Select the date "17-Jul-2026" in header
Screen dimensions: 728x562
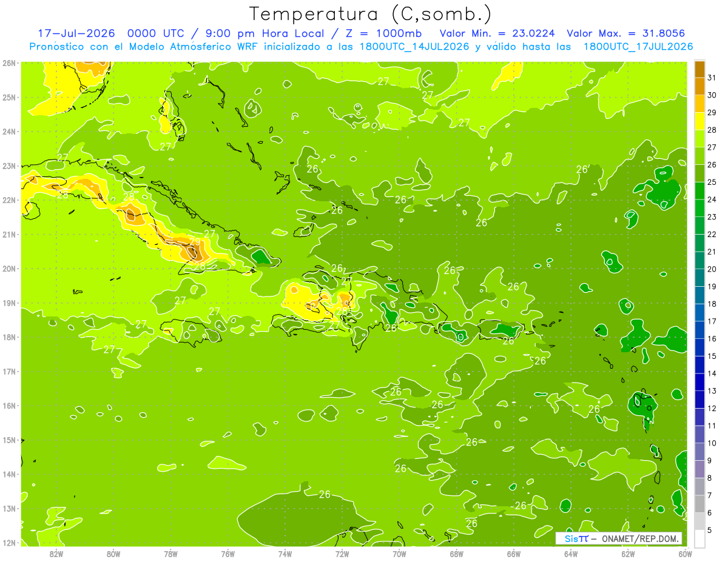tap(76, 33)
